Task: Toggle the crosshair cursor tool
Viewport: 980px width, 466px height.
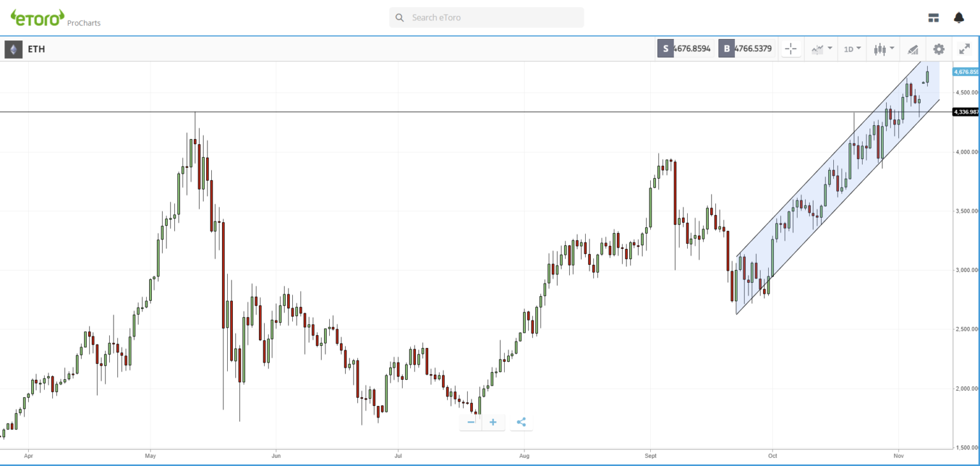Action: [791, 49]
